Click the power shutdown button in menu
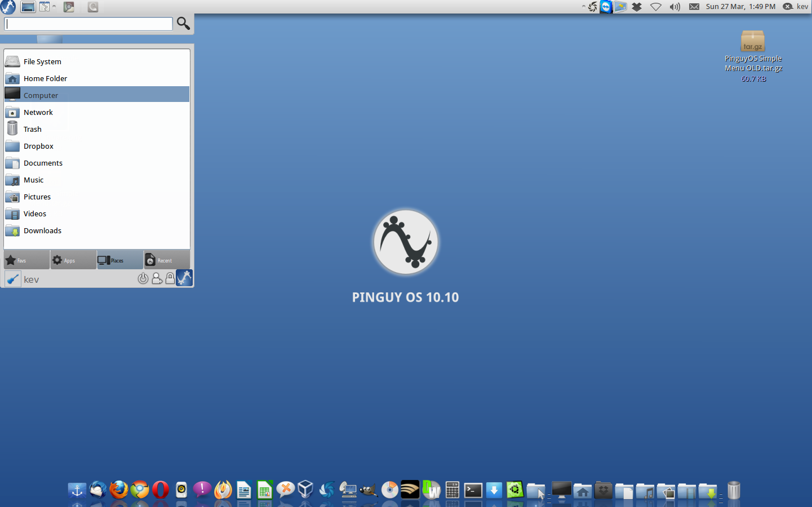Image resolution: width=812 pixels, height=507 pixels. coord(143,278)
